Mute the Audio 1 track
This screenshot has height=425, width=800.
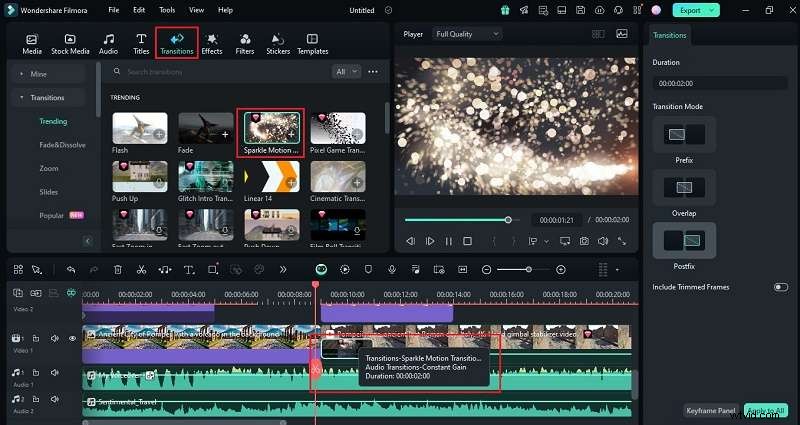pyautogui.click(x=54, y=373)
